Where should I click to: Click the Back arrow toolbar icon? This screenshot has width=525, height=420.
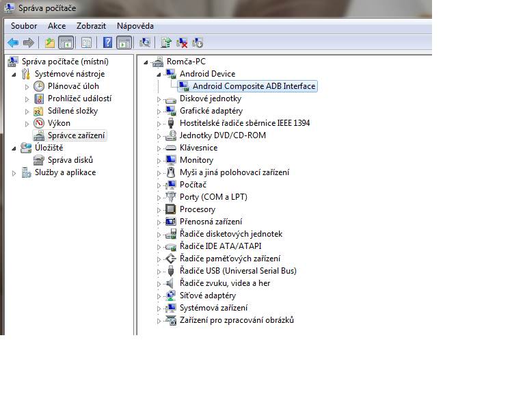(x=13, y=42)
